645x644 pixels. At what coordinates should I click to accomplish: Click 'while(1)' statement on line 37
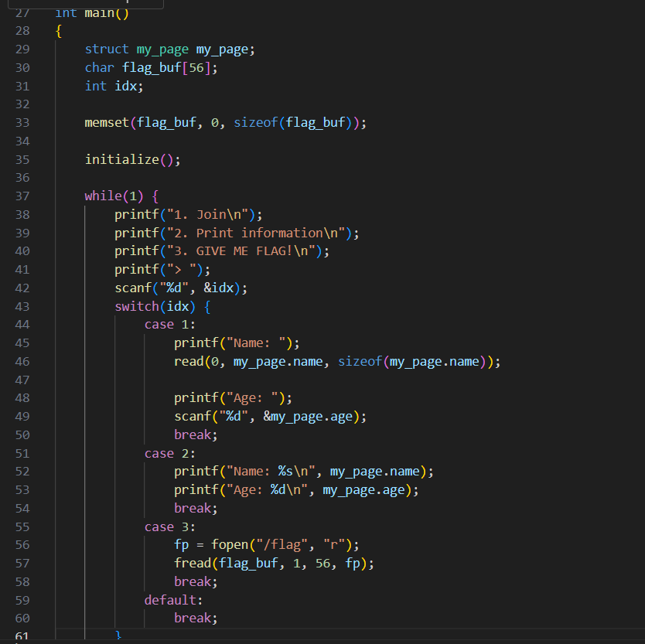(114, 196)
